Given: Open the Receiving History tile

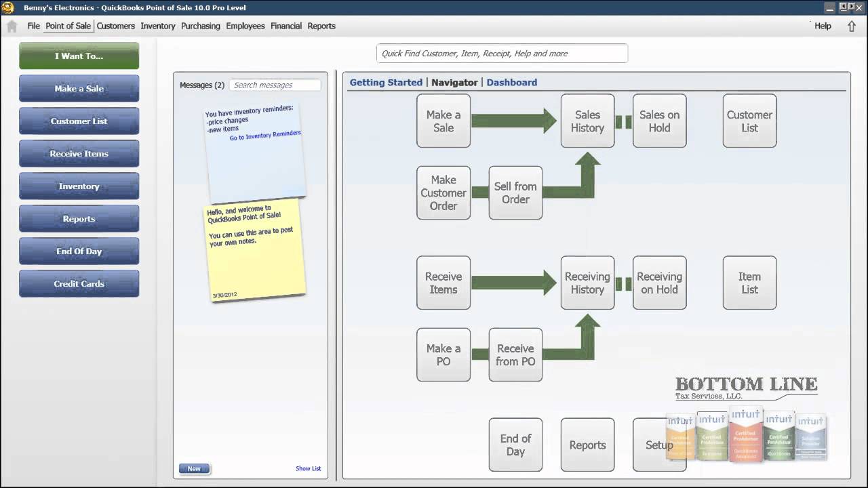Looking at the screenshot, I should (587, 283).
